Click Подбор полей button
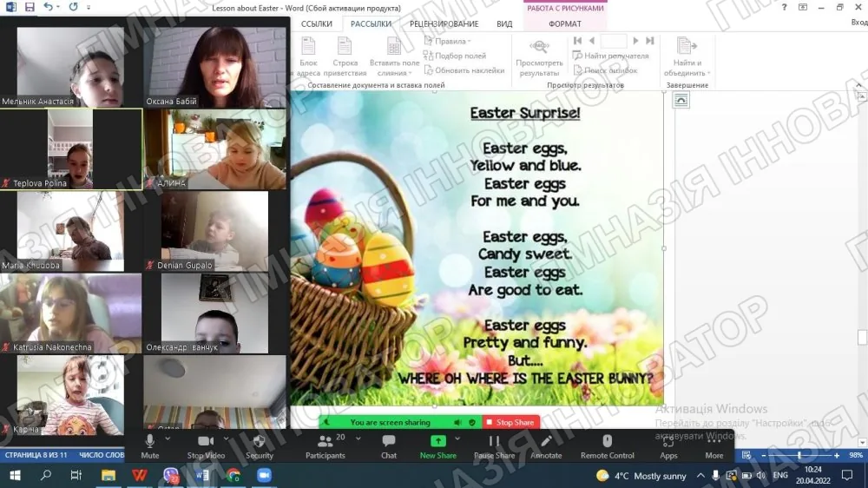 pyautogui.click(x=455, y=56)
